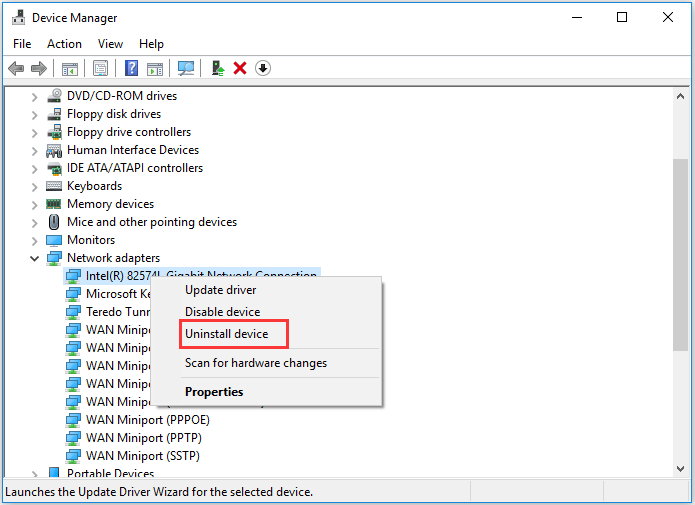The image size is (695, 505).
Task: Click Scan for hardware changes monitor icon
Action: [x=186, y=68]
